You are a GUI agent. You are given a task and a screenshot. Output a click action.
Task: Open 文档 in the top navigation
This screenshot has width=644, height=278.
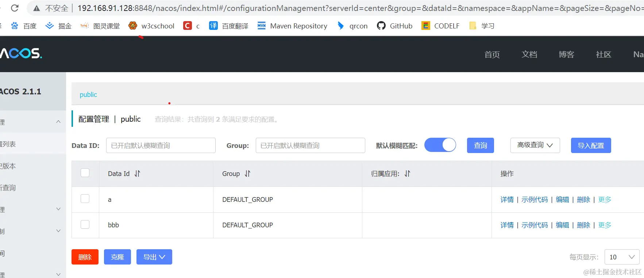pos(529,55)
